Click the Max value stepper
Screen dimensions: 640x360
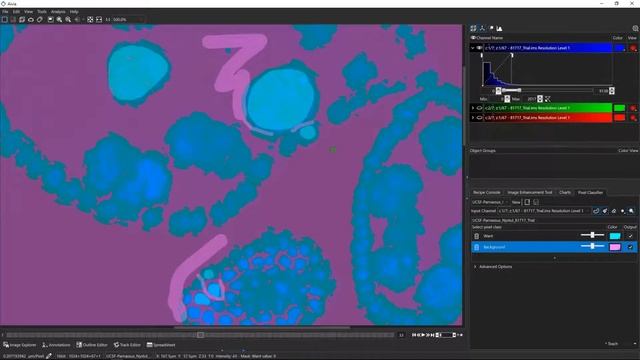click(x=540, y=99)
